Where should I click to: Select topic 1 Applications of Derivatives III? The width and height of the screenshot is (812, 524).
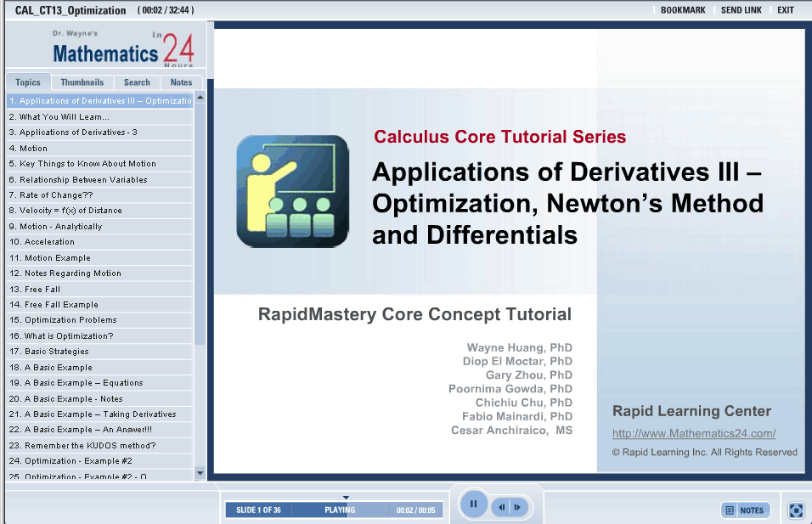pyautogui.click(x=100, y=100)
